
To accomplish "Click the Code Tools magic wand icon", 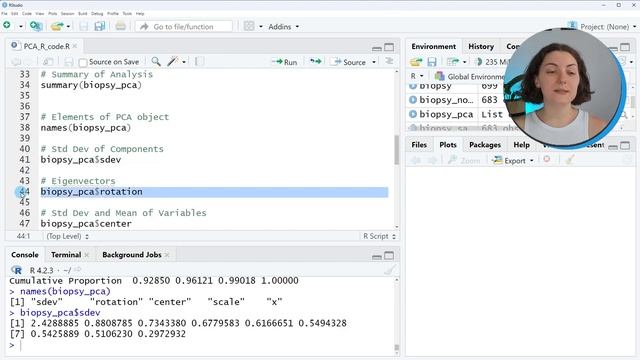I will 173,62.
